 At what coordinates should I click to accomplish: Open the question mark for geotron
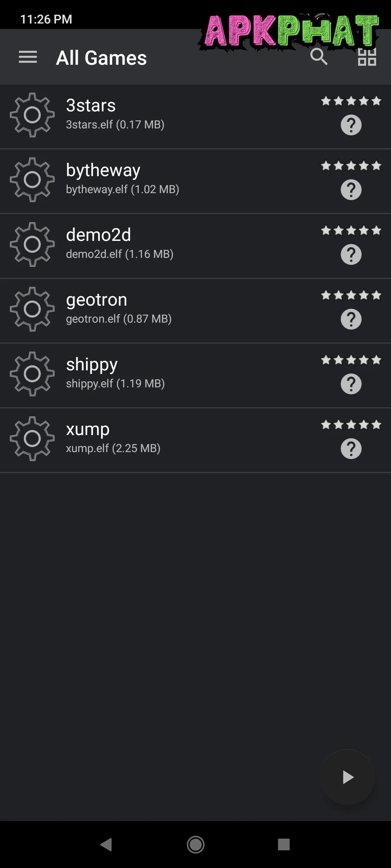(351, 319)
